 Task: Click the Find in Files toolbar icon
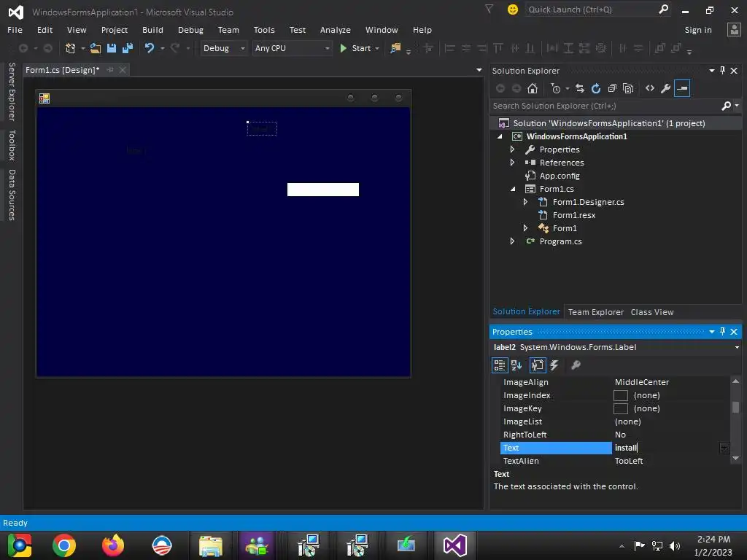tap(395, 48)
